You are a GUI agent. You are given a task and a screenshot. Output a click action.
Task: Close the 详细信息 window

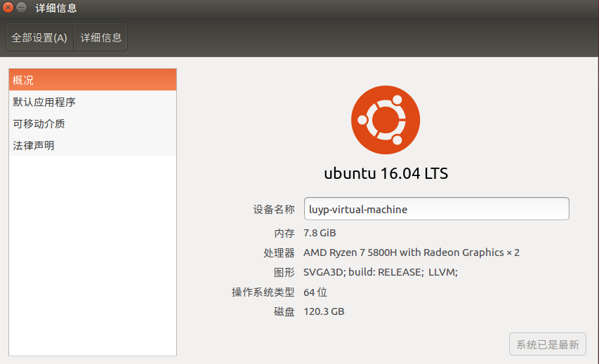[x=8, y=7]
